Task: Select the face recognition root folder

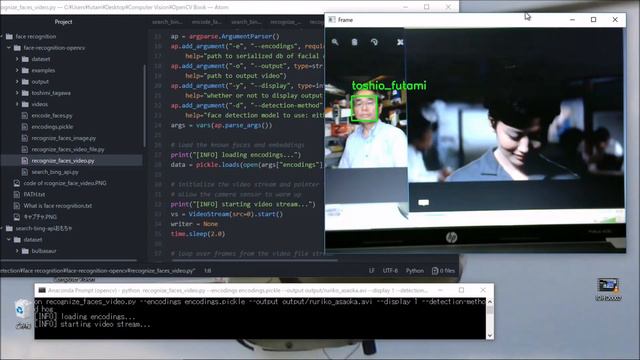Action: [x=36, y=36]
